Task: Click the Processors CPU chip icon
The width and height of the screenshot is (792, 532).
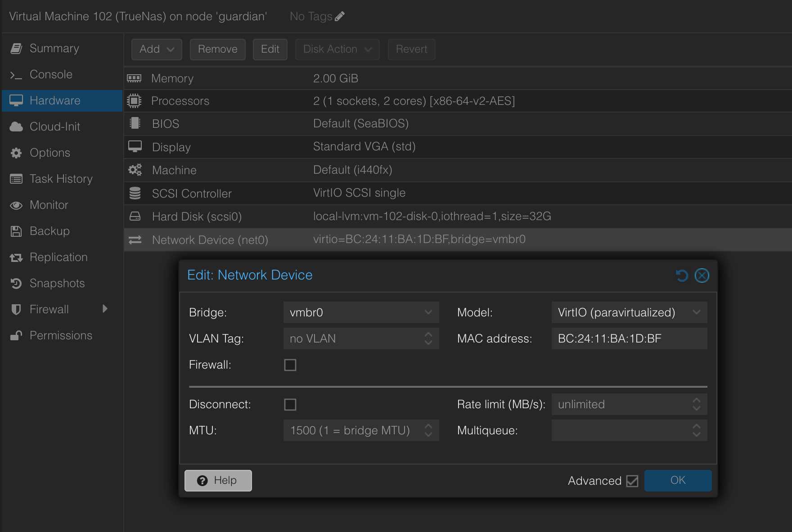Action: [134, 101]
